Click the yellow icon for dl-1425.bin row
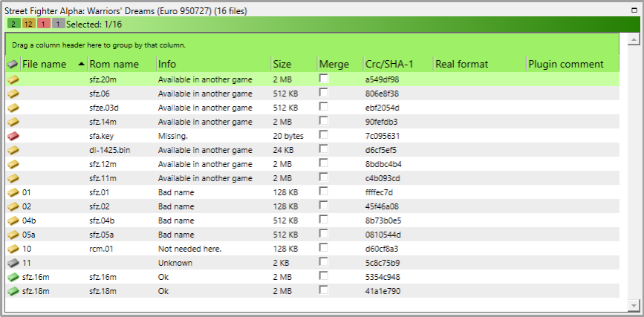This screenshot has width=644, height=317. point(13,150)
